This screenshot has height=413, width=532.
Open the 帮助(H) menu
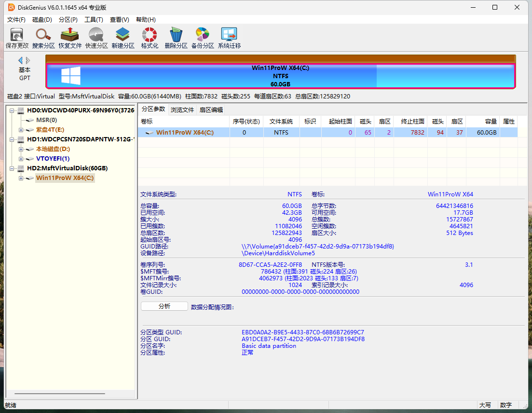point(146,20)
